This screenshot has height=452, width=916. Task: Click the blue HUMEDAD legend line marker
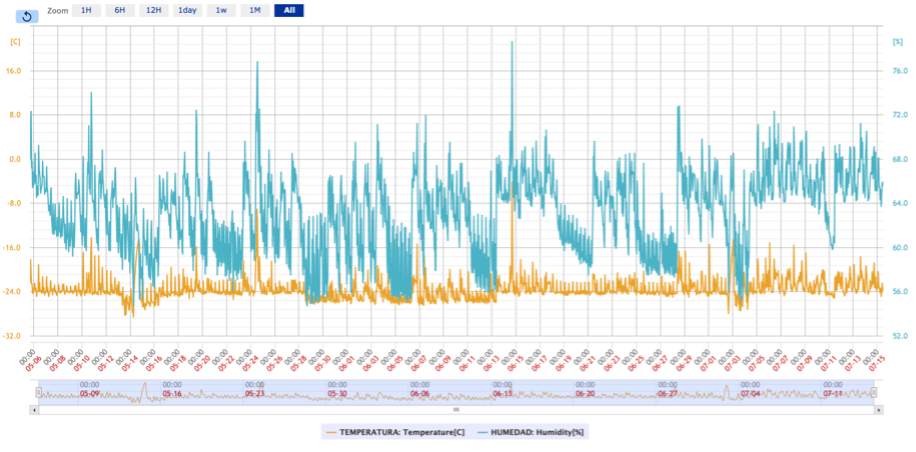coord(480,431)
